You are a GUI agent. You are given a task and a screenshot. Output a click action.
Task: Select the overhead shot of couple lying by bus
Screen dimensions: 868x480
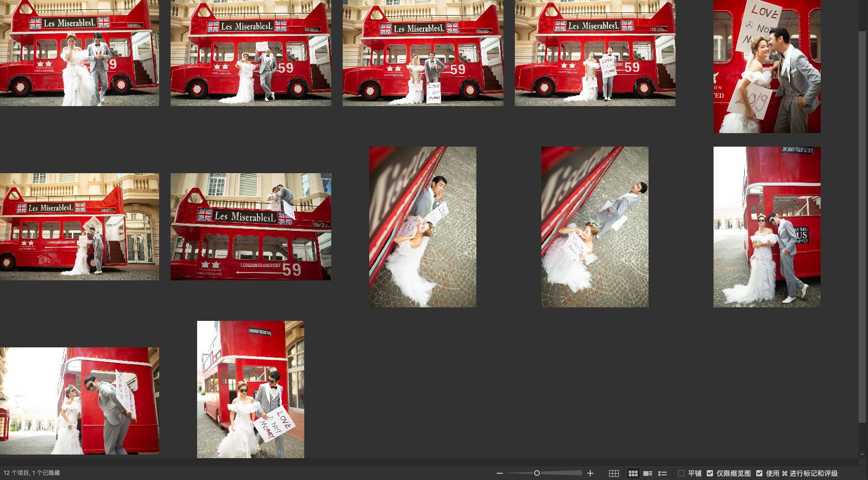click(x=422, y=227)
